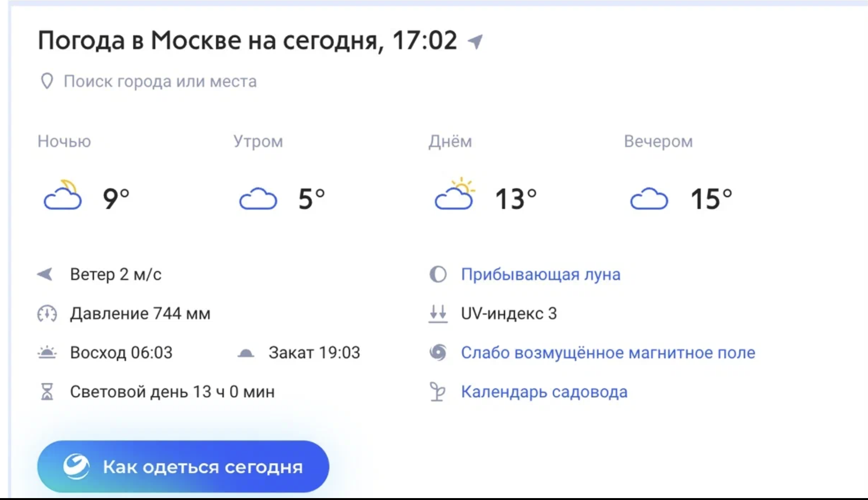868x500 pixels.
Task: Click the Поиск города или места field
Action: tap(159, 81)
